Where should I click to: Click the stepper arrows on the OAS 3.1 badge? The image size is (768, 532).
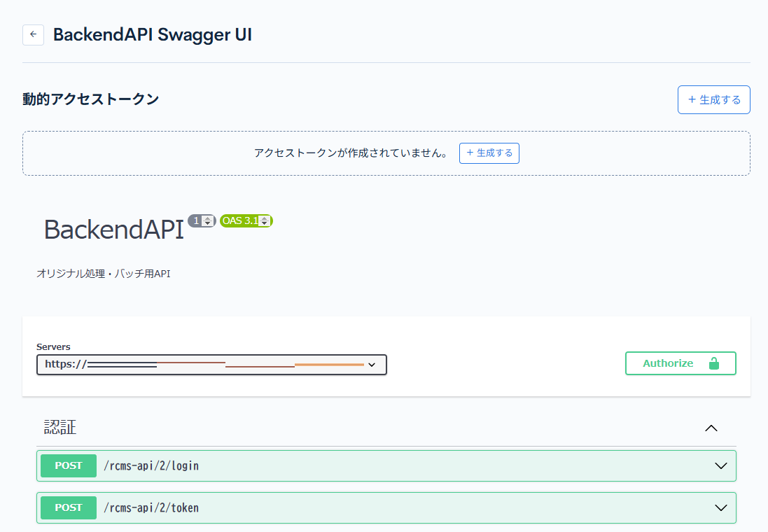265,220
